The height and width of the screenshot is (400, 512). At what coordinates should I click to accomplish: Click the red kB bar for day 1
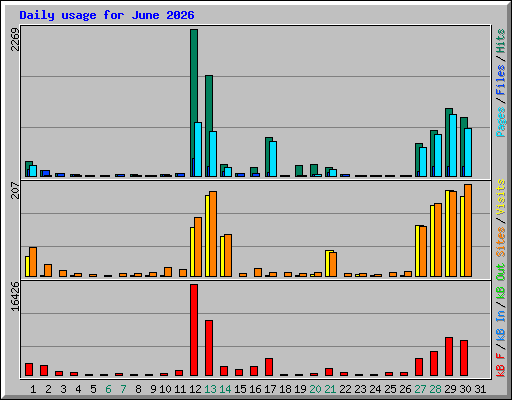[x=29, y=369]
